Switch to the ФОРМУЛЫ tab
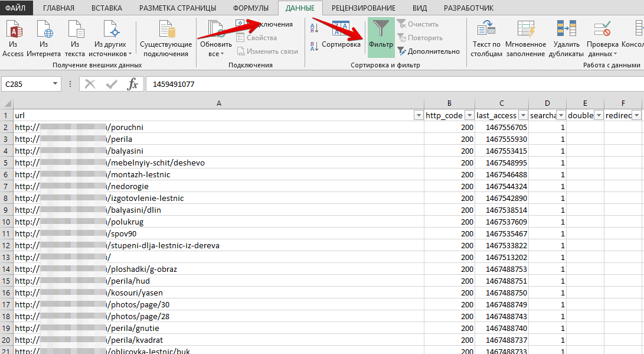The height and width of the screenshot is (354, 644). coord(251,8)
